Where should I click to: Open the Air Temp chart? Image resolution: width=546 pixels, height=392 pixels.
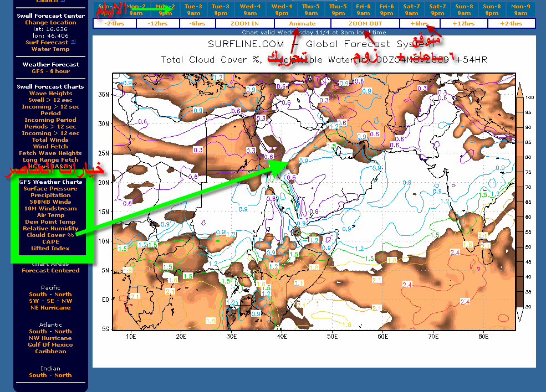pyautogui.click(x=50, y=215)
